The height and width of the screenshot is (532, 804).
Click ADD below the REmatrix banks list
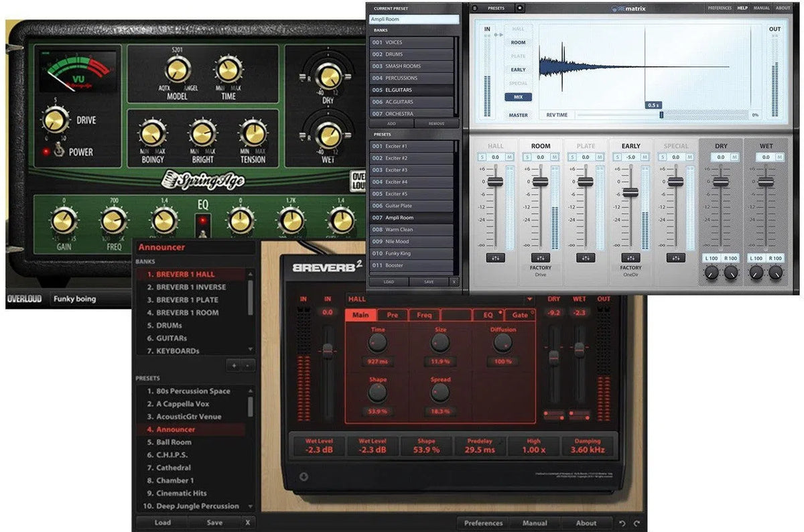391,123
